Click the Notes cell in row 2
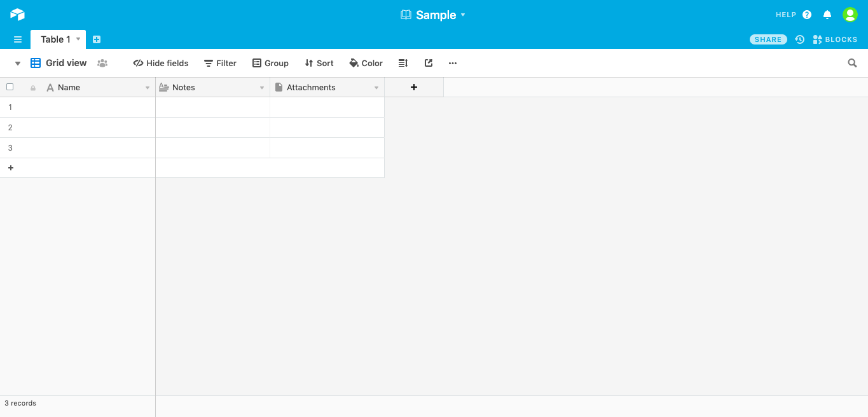 click(213, 128)
